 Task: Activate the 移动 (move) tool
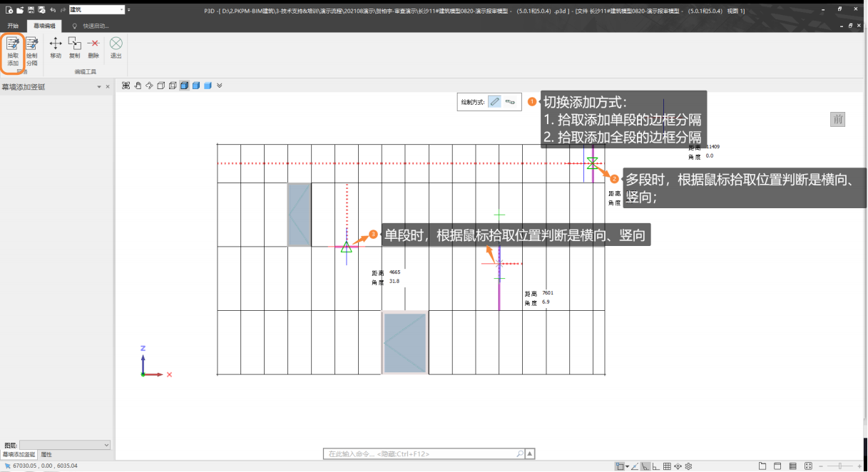[56, 48]
